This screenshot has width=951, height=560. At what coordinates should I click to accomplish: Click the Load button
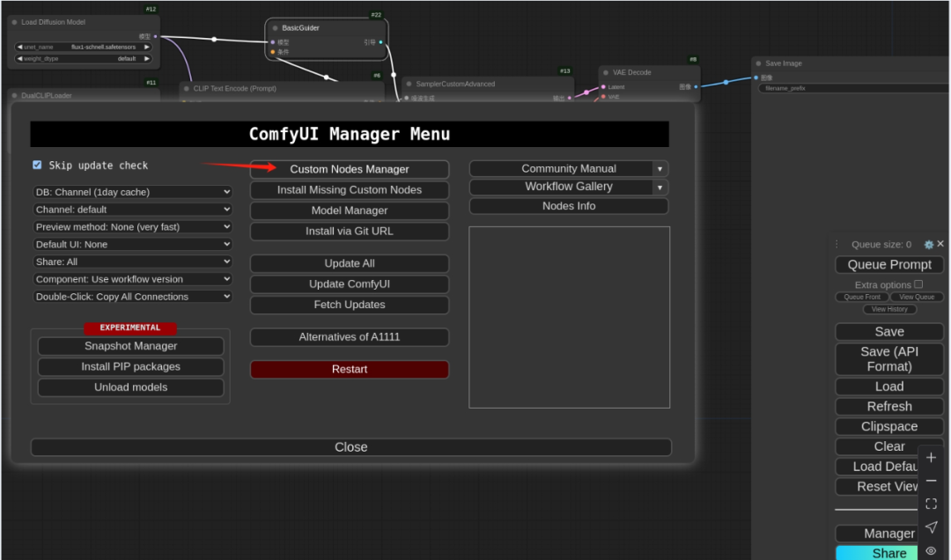coord(889,387)
